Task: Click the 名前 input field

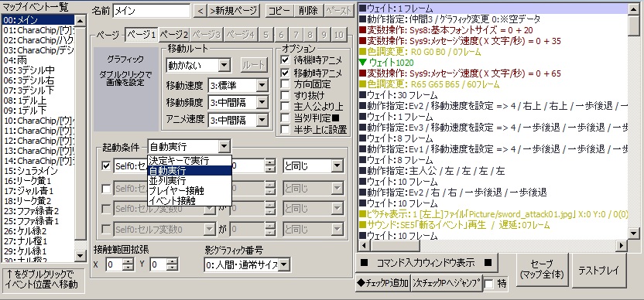Action: coord(151,11)
